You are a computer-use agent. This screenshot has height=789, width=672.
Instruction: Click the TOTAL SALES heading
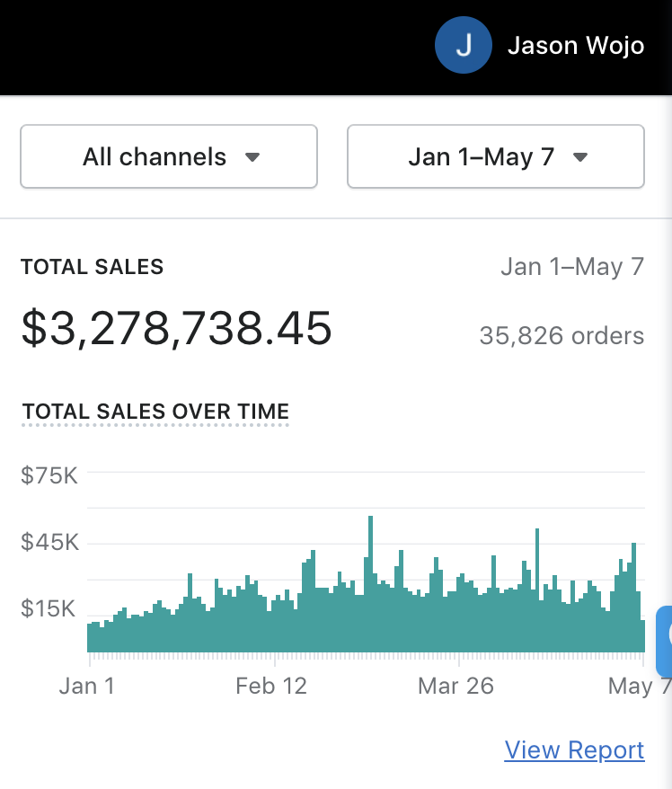coord(92,267)
